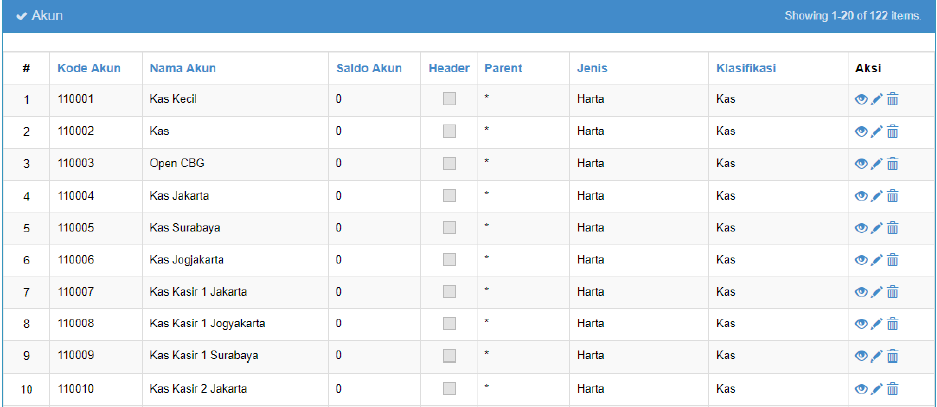Click pencil icon for Kas Kasir 1 Jogyakarta
Screen dimensions: 937x407
pyautogui.click(x=877, y=324)
